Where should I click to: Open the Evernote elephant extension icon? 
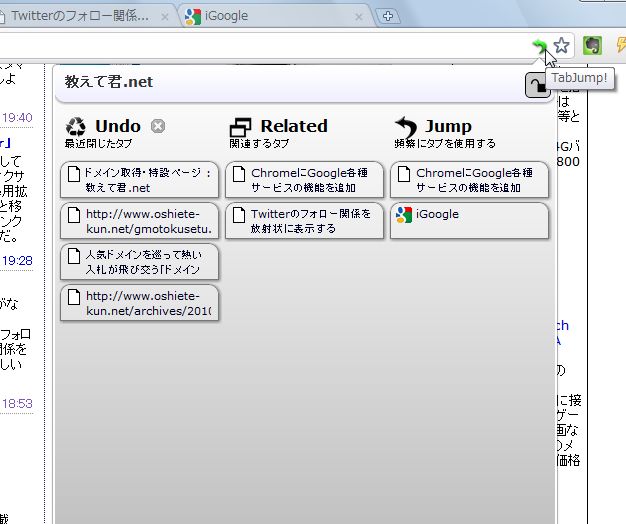[x=592, y=45]
